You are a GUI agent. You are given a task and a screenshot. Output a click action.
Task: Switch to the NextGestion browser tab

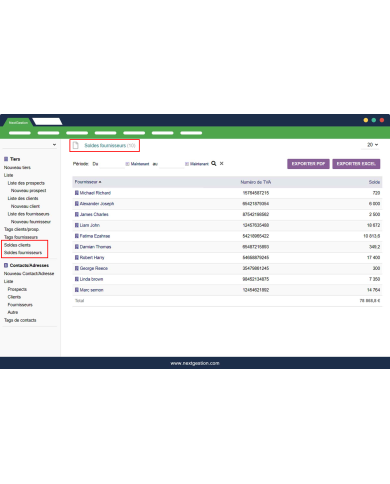pos(18,122)
